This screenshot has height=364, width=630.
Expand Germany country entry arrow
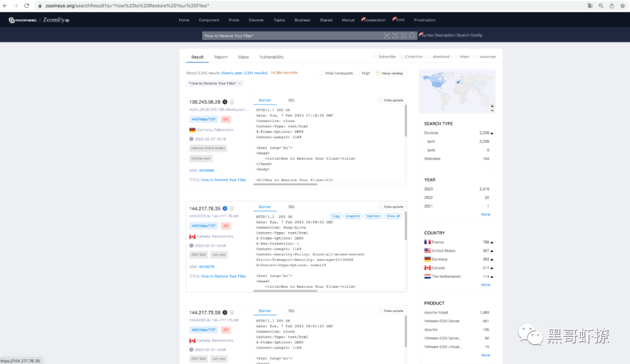click(x=492, y=260)
